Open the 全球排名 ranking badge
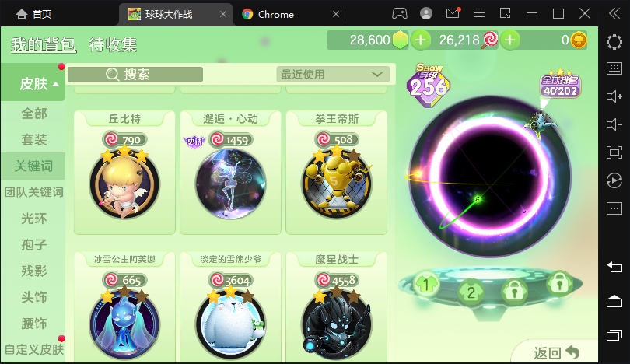Viewport: 630px width, 364px height. tap(560, 85)
